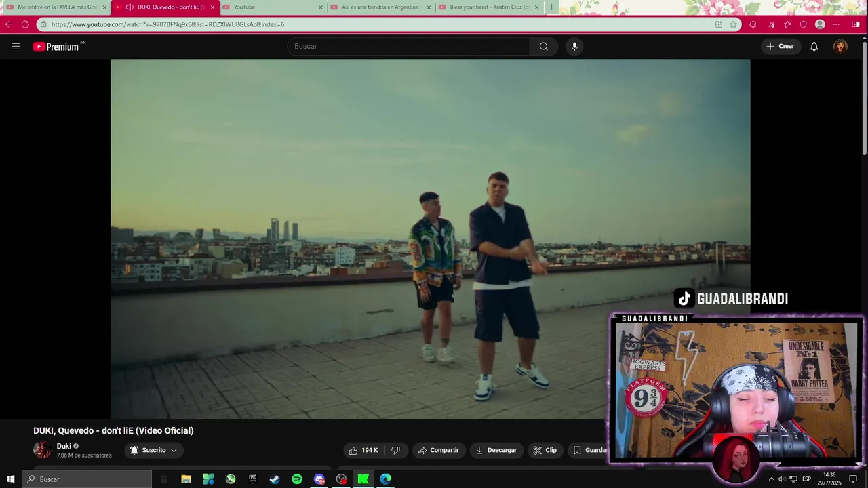The image size is (868, 488).
Task: Change ESP keyboard language
Action: click(807, 479)
